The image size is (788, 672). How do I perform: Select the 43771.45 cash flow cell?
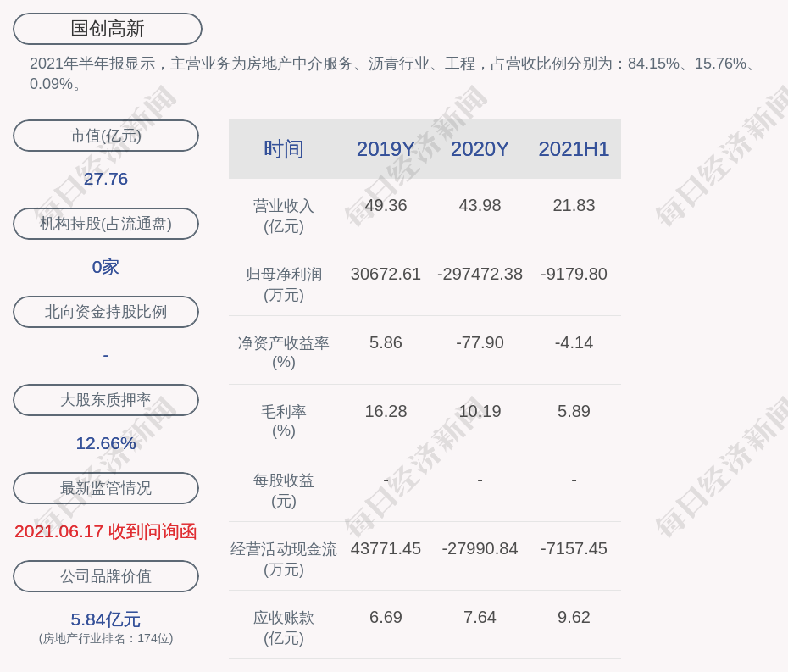(x=386, y=548)
